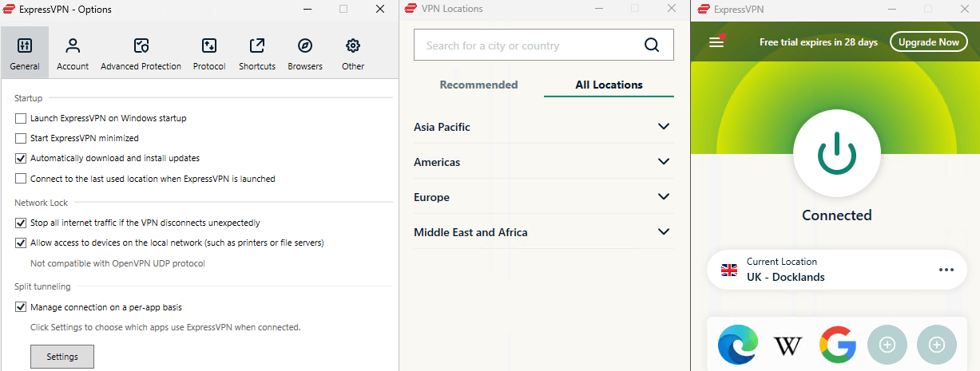
Task: Open the Other options tab
Action: click(353, 53)
